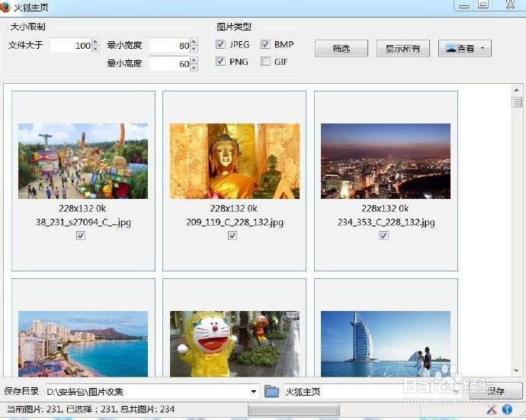The height and width of the screenshot is (420, 526).
Task: Close the 火狐主页 window
Action: pos(510,5)
